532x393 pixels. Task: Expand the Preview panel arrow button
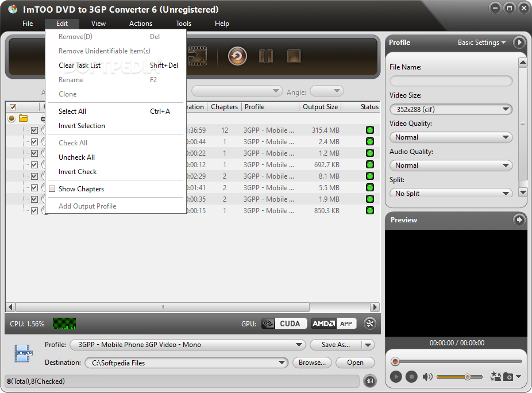pyautogui.click(x=519, y=220)
